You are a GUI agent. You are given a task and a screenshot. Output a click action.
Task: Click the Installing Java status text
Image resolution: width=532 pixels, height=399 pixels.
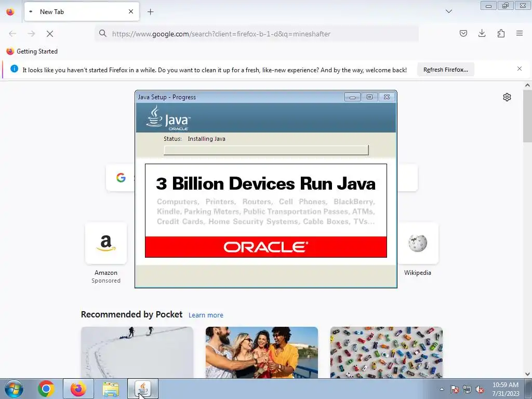tap(206, 139)
